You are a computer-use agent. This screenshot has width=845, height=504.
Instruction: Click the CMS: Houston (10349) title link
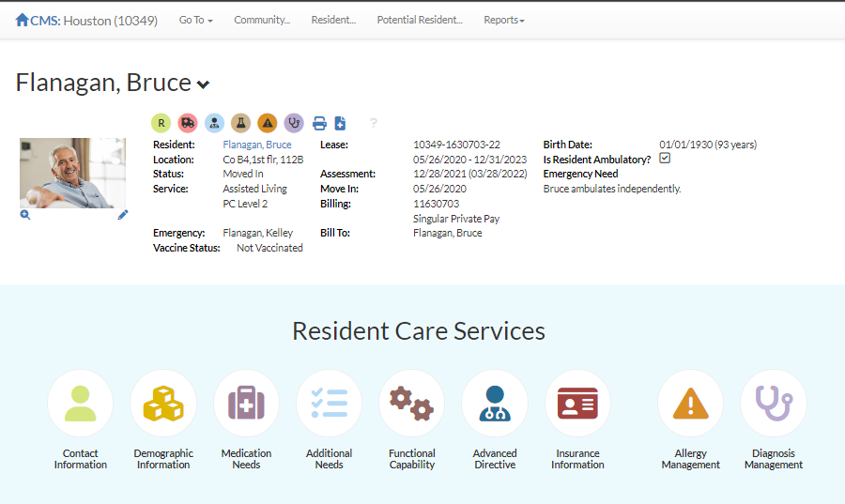tap(94, 21)
